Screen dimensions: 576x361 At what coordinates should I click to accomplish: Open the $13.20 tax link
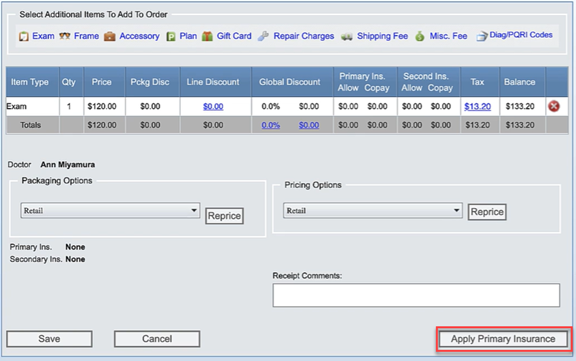(477, 107)
